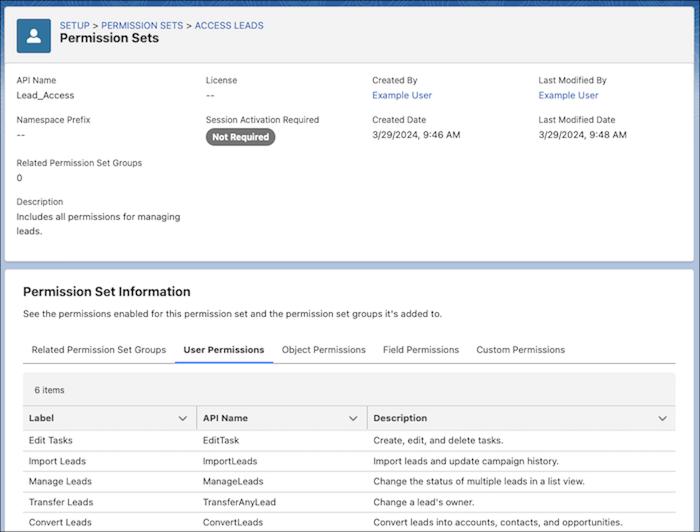
Task: Click ACCESS LEADS breadcrumb link
Action: (x=229, y=25)
